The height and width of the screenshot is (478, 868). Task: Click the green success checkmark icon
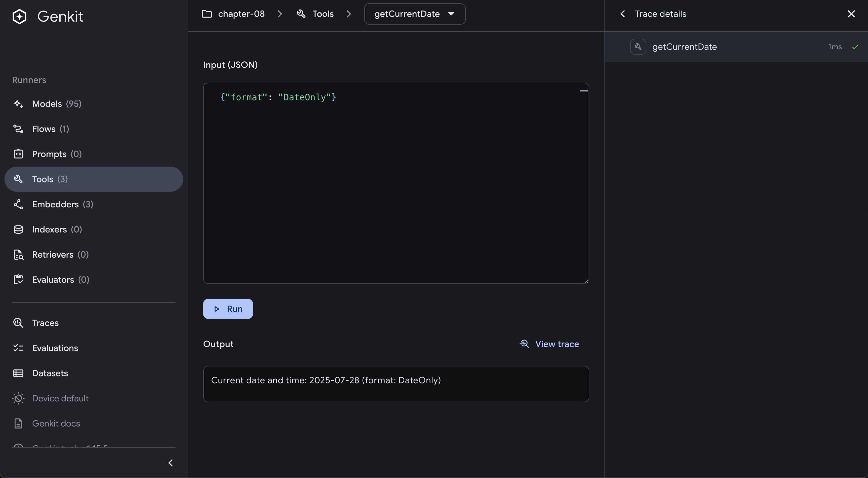point(855,47)
